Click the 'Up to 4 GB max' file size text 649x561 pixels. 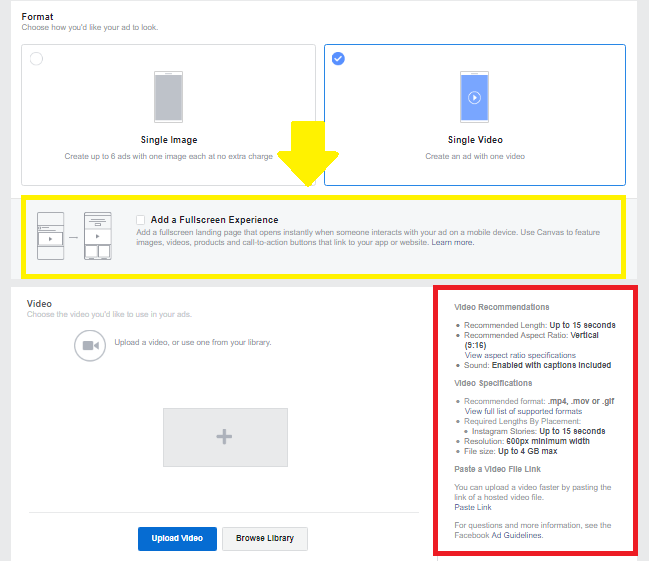pyautogui.click(x=528, y=451)
